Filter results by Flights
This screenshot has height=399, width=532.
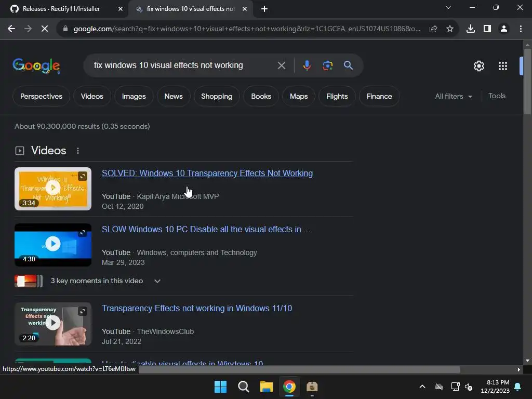pos(337,96)
